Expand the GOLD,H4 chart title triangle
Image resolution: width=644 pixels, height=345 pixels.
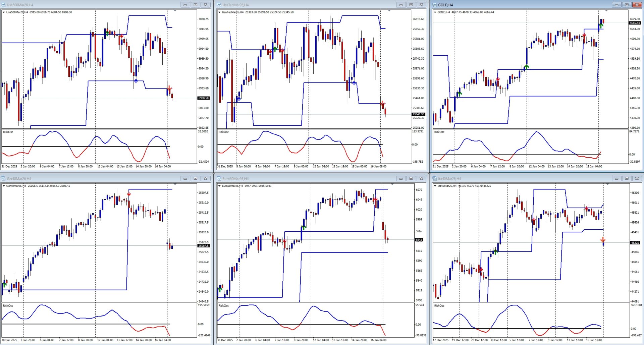(435, 12)
